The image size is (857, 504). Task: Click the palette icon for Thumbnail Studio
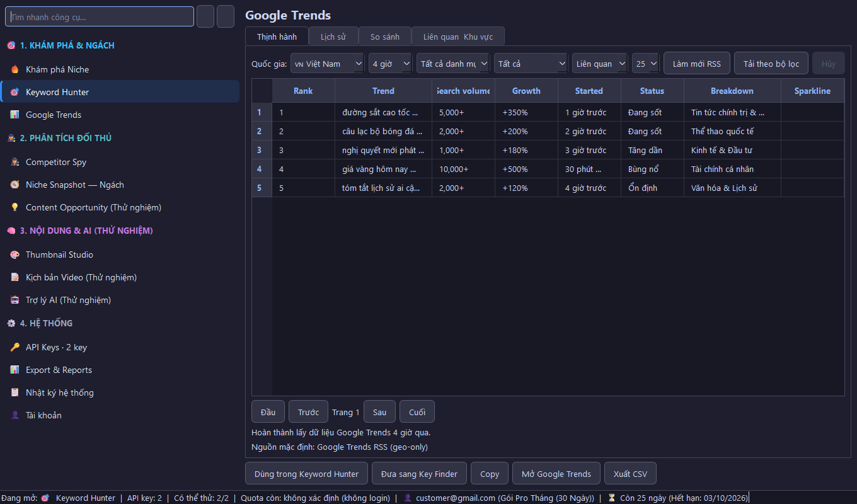[15, 255]
